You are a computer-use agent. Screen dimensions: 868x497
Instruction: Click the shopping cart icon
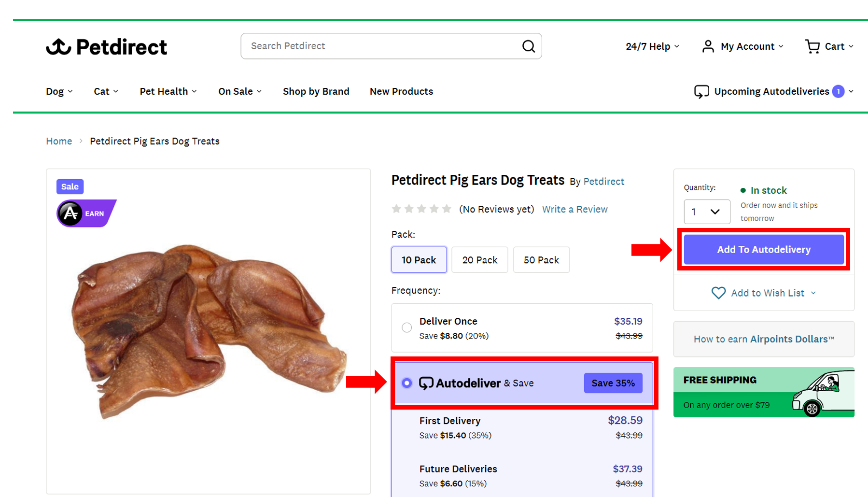[812, 46]
